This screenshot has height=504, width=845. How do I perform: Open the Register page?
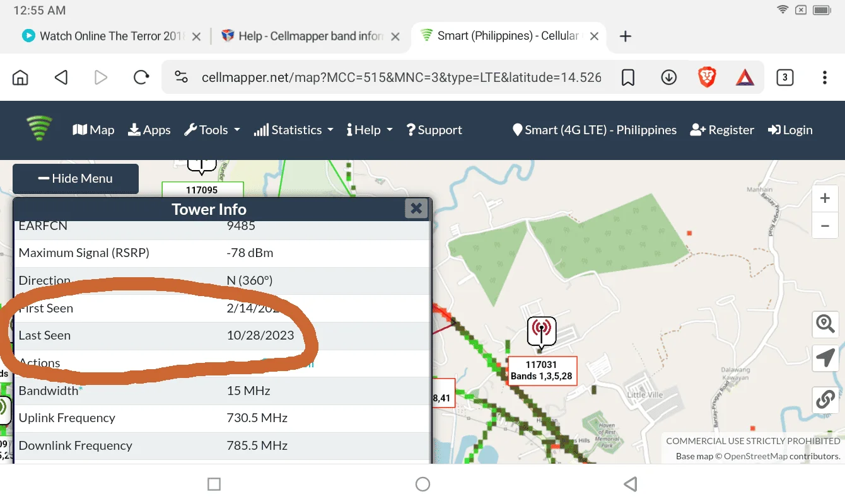pyautogui.click(x=722, y=130)
